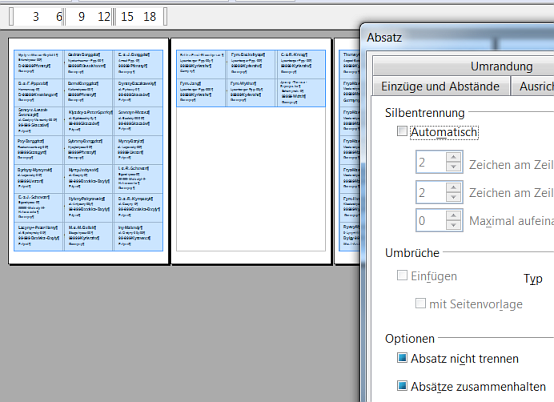554x402 pixels.
Task: Select the second page with partial table
Action: 251,151
